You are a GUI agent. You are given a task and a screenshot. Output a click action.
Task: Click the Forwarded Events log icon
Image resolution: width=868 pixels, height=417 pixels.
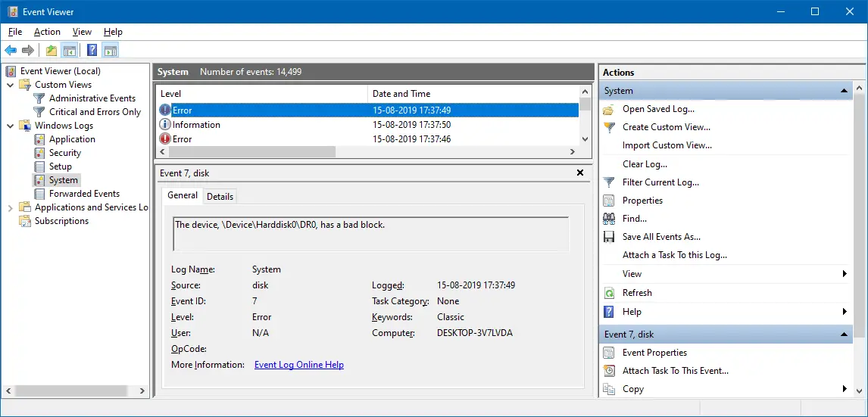tap(39, 194)
